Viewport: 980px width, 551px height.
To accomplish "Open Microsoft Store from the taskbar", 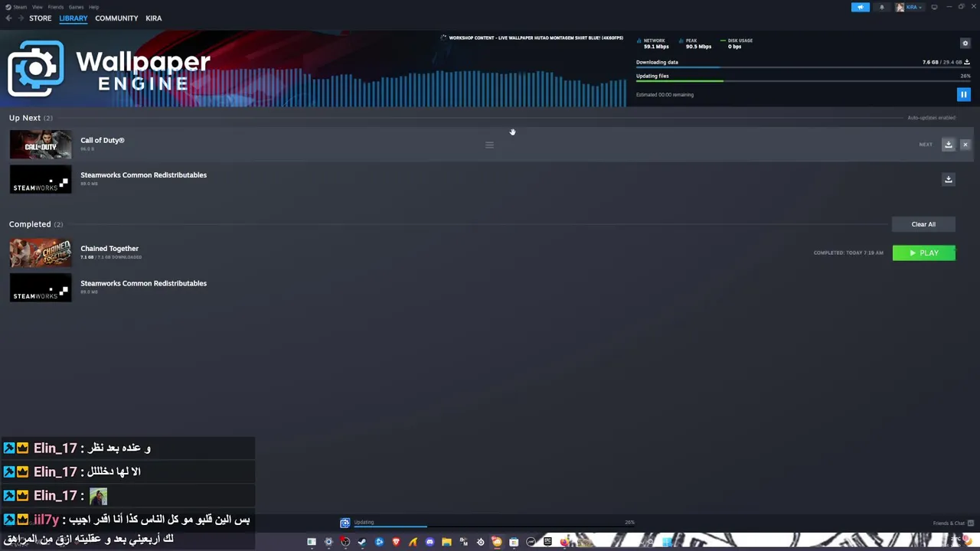I will click(514, 542).
